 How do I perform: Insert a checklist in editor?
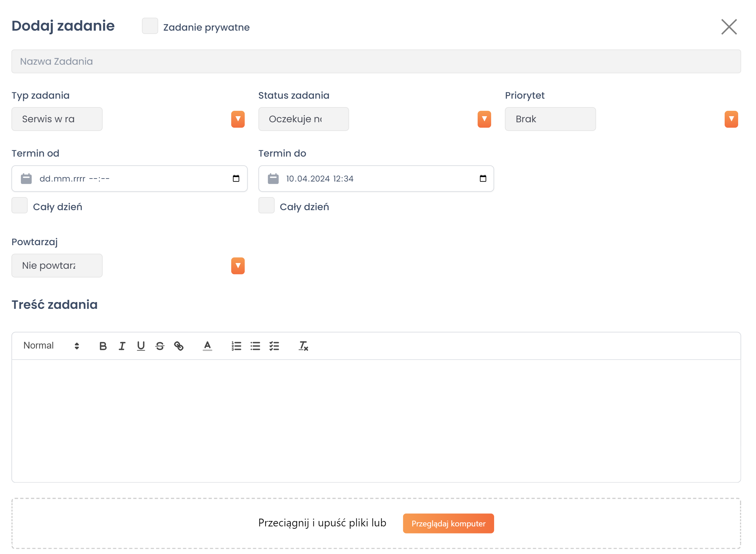click(274, 346)
